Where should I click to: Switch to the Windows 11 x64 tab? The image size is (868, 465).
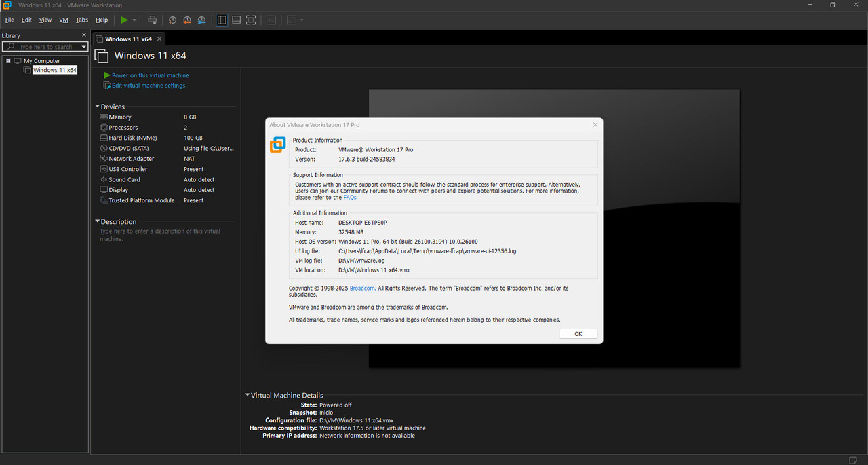128,39
